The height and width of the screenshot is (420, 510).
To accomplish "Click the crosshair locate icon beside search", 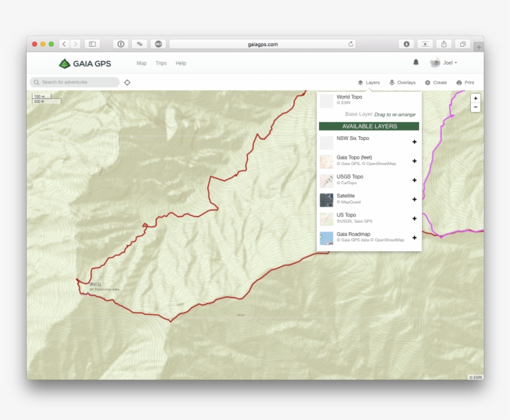I will tap(127, 82).
